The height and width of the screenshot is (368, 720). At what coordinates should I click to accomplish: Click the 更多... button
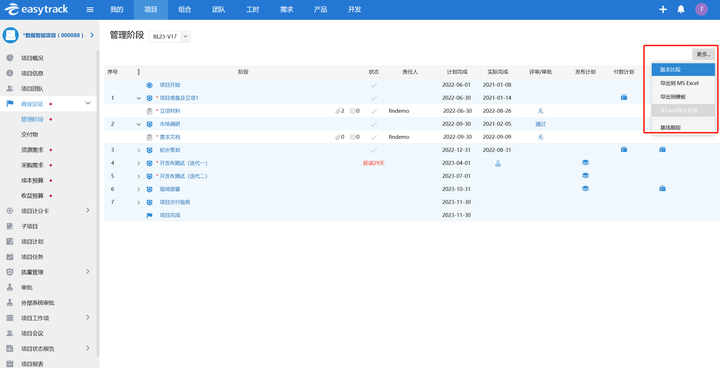(x=703, y=54)
